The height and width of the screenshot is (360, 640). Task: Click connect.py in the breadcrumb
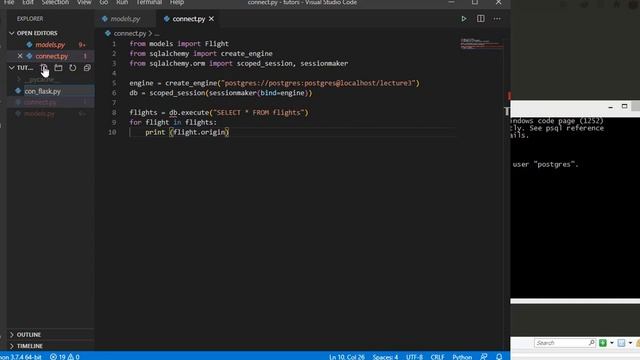(130, 33)
